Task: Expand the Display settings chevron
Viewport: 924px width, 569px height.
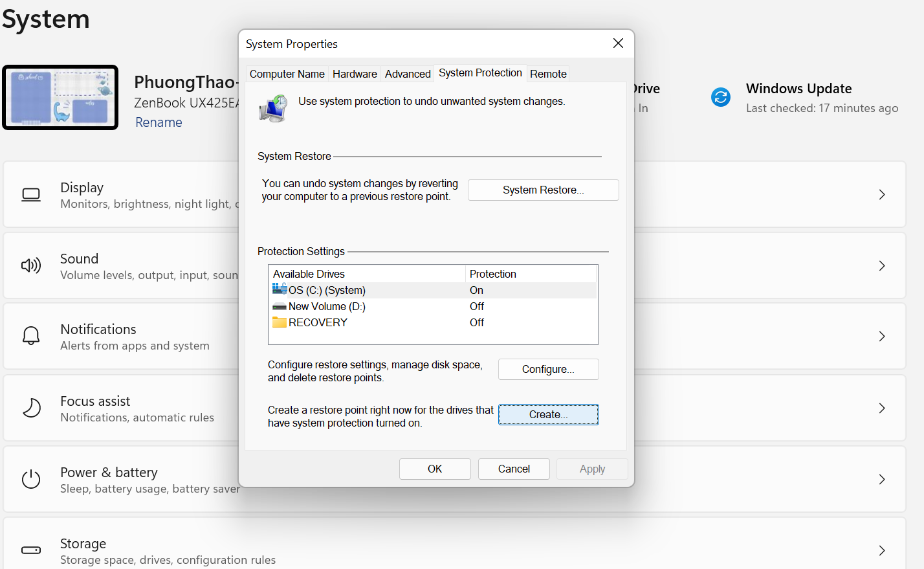Action: click(x=882, y=195)
